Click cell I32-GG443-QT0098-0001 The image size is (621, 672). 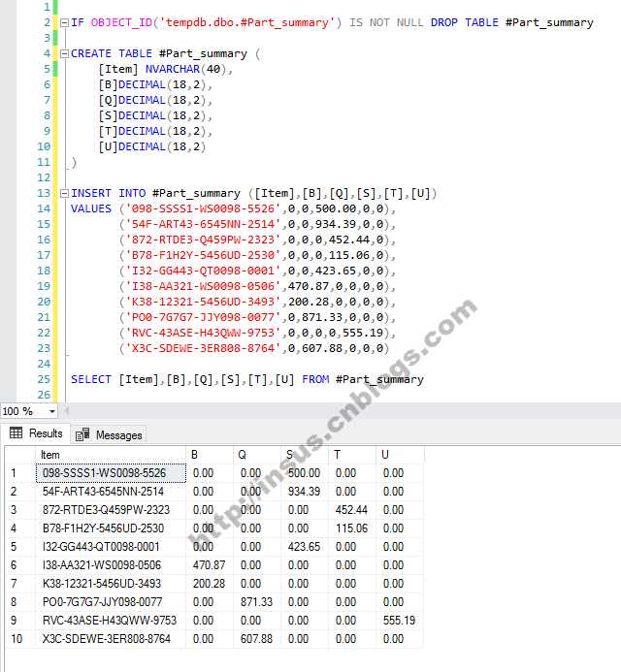111,547
